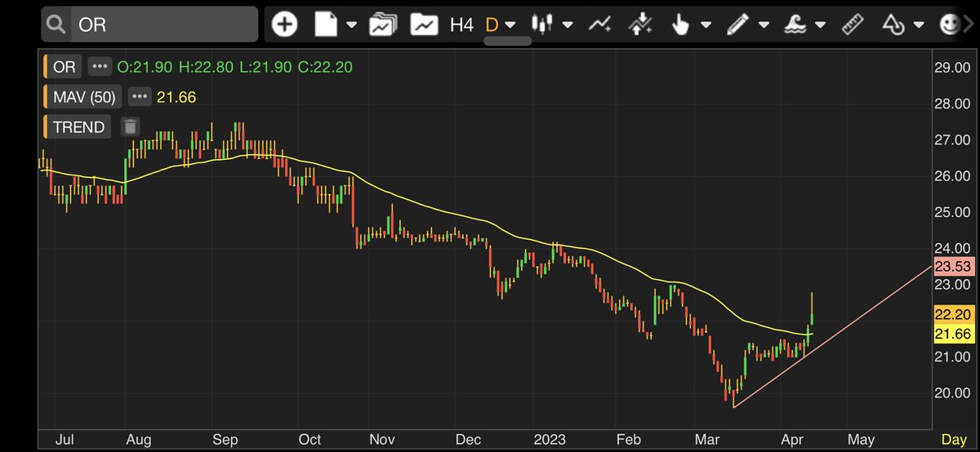Image resolution: width=980 pixels, height=452 pixels.
Task: Select the ruler measure tool
Action: point(853,24)
